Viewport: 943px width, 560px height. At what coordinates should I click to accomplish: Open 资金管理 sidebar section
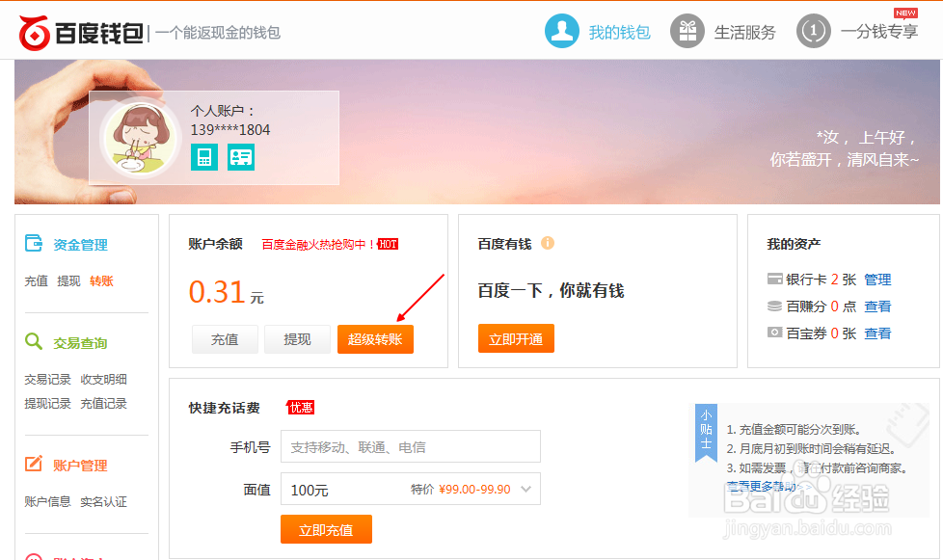(x=80, y=245)
